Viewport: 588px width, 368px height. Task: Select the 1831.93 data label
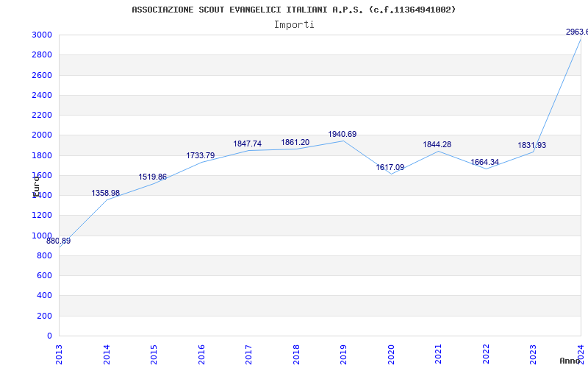click(x=532, y=145)
